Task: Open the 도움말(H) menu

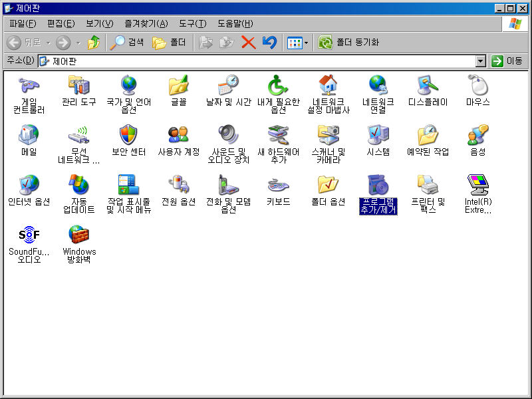Action: pos(235,23)
